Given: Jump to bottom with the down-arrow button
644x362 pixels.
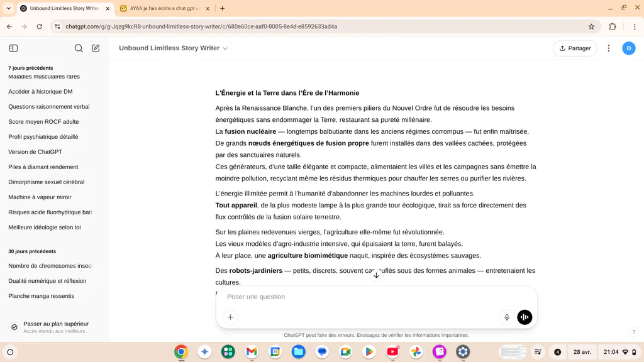Looking at the screenshot, I should (x=376, y=275).
